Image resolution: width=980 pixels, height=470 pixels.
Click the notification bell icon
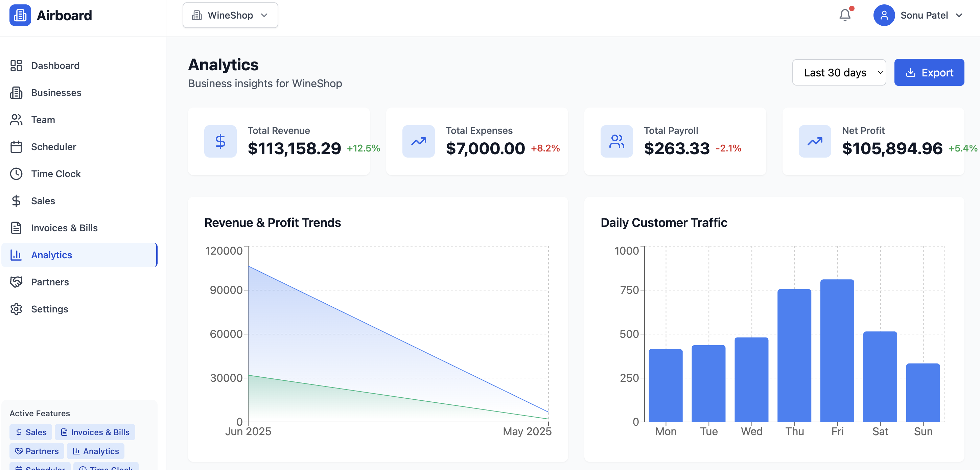tap(845, 15)
